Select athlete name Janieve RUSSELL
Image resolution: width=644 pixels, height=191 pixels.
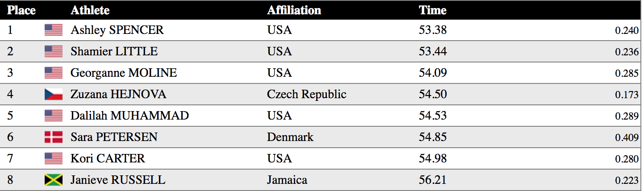tap(118, 180)
